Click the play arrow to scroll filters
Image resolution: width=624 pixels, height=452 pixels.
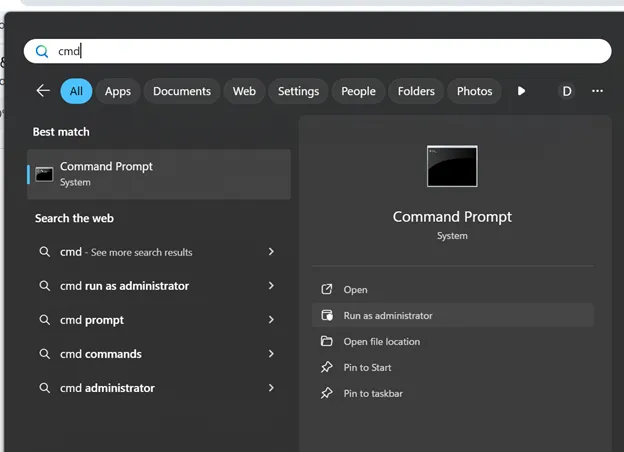521,91
